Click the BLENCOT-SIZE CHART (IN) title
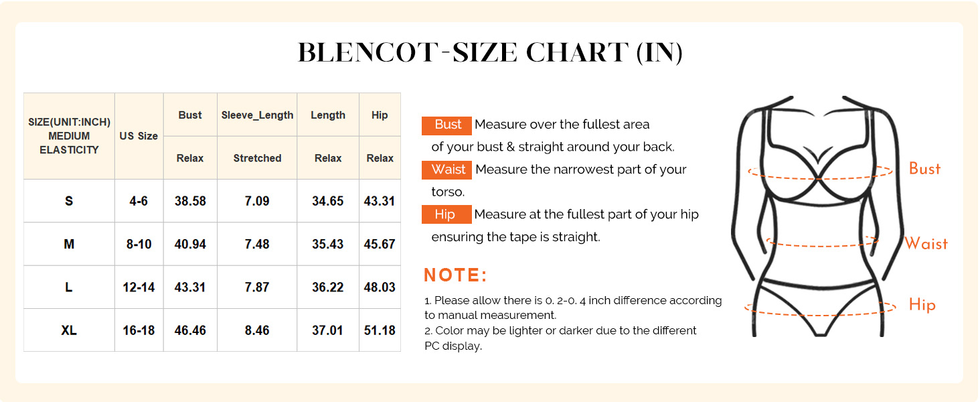Image resolution: width=980 pixels, height=402 pixels. click(490, 53)
